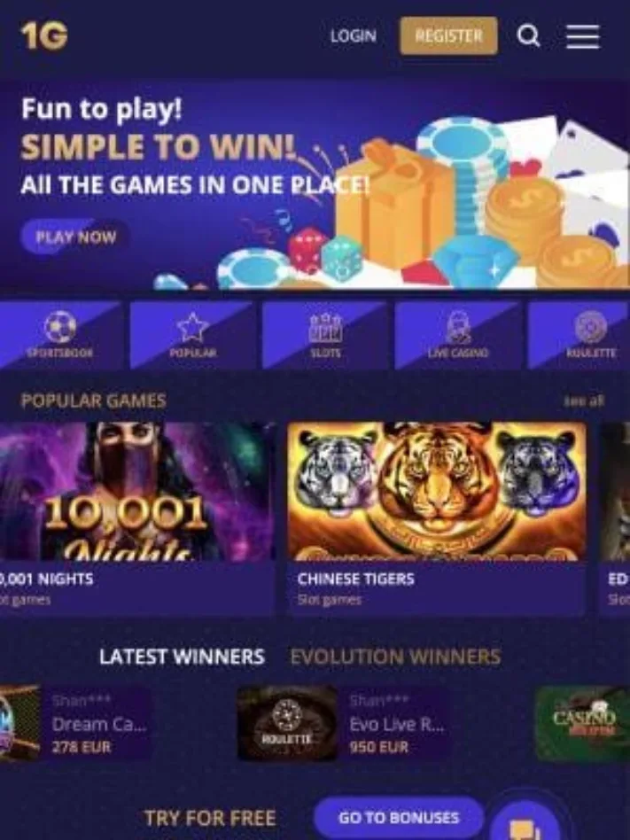Select the Popular star category
Image resolution: width=630 pixels, height=840 pixels.
[x=192, y=327]
